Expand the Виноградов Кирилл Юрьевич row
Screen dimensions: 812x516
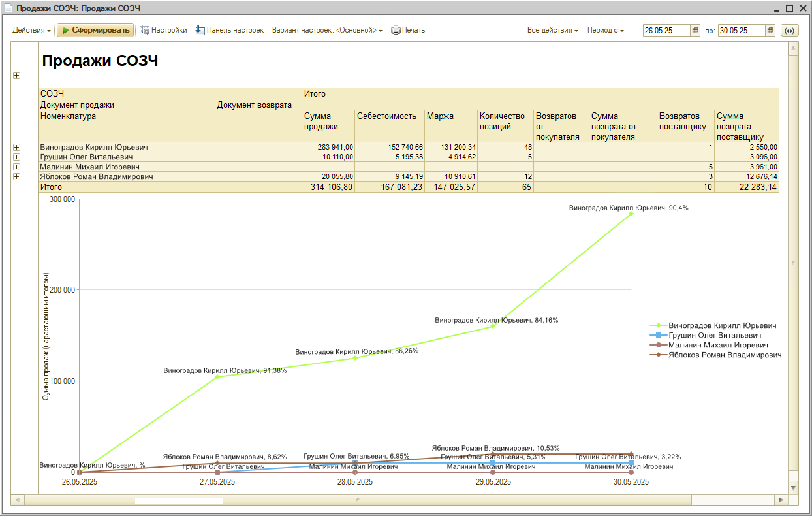coord(16,148)
